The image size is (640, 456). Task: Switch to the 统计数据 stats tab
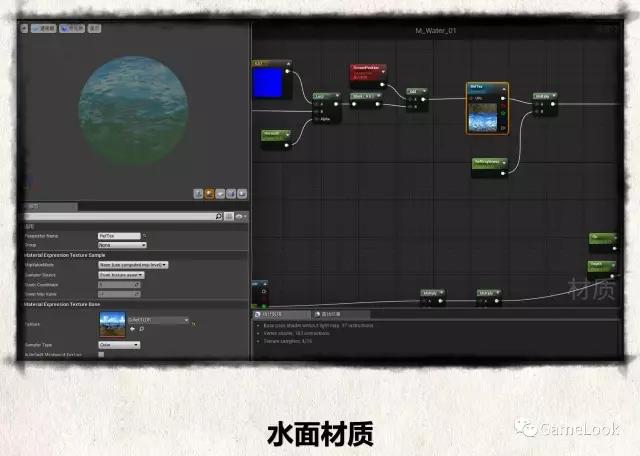[282, 314]
